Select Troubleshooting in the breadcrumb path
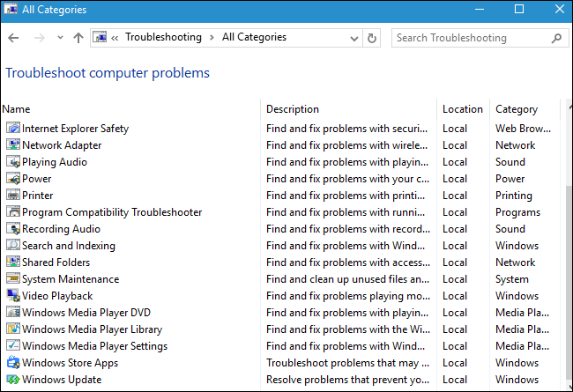Image resolution: width=573 pixels, height=392 pixels. pos(163,38)
